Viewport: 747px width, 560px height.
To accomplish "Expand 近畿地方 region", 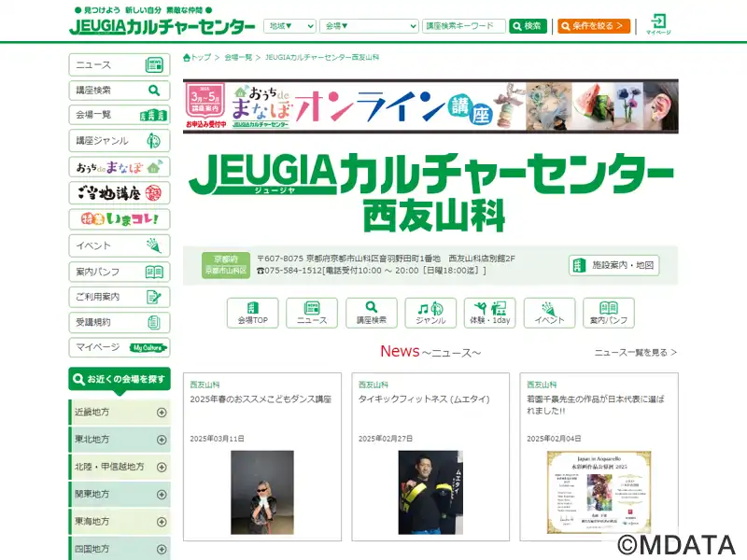I will [x=120, y=413].
